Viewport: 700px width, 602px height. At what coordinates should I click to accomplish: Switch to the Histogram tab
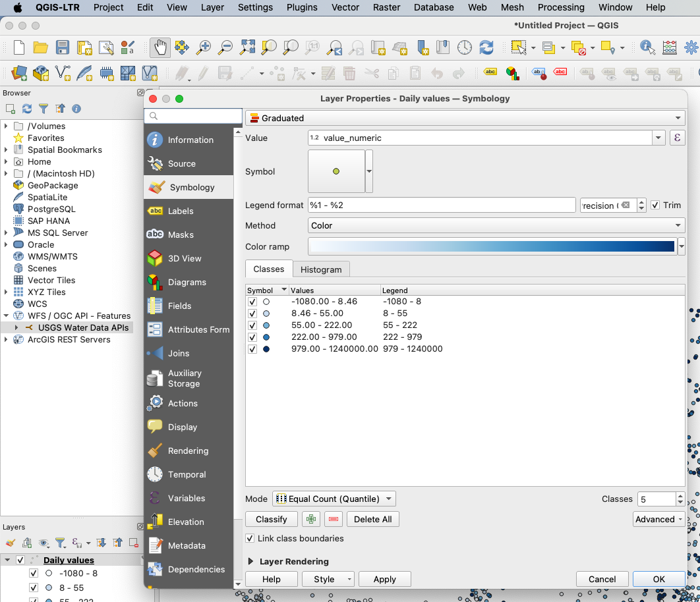coord(321,269)
